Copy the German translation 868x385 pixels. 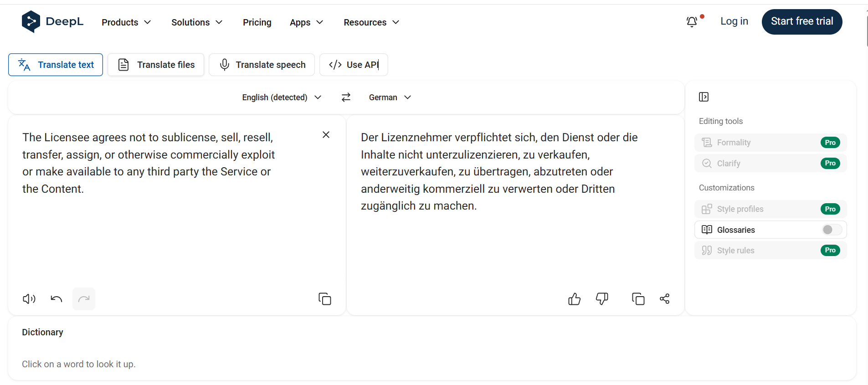638,299
